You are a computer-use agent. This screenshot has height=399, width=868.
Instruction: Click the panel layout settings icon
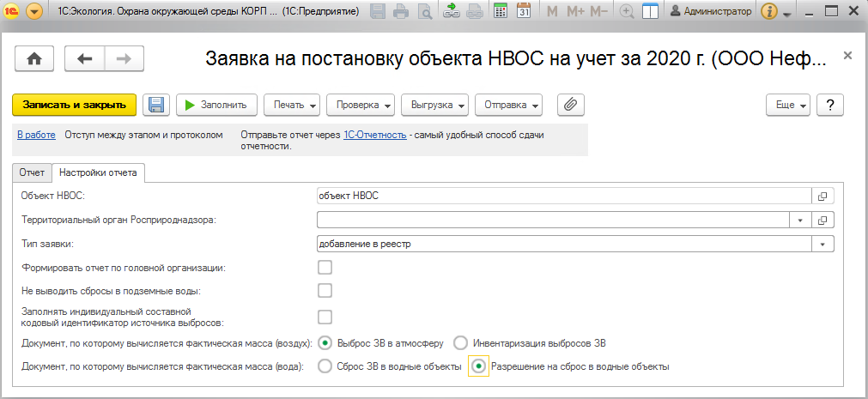[x=649, y=10]
